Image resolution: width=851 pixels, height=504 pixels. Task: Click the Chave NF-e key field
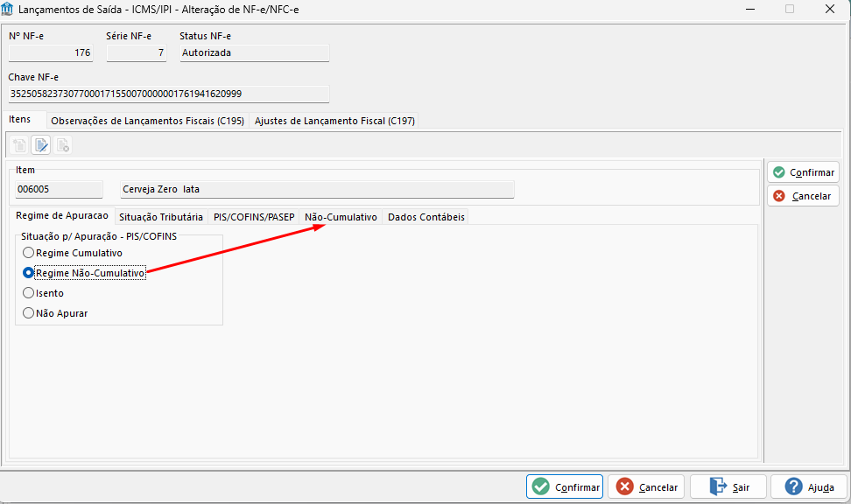tap(169, 94)
